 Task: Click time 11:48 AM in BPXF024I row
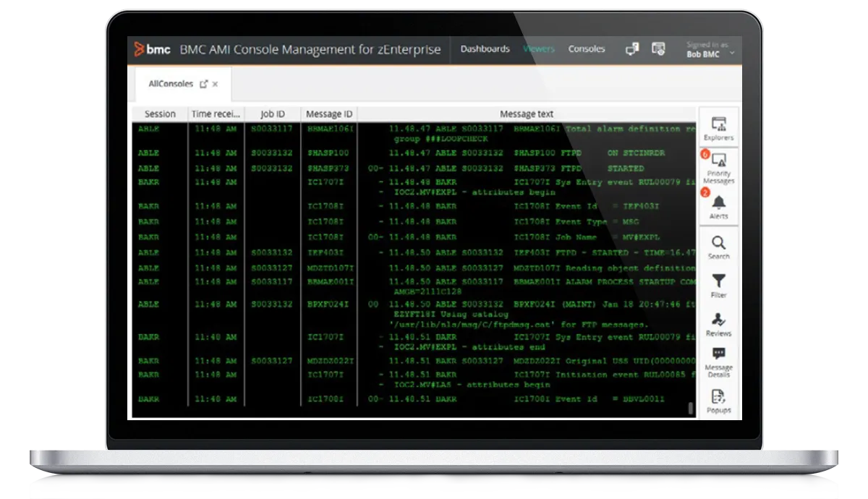(215, 305)
